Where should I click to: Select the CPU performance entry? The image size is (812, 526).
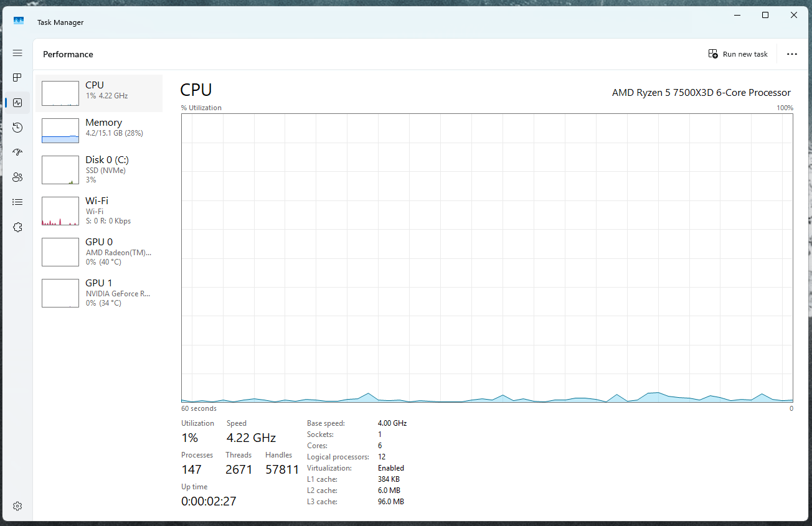click(99, 93)
